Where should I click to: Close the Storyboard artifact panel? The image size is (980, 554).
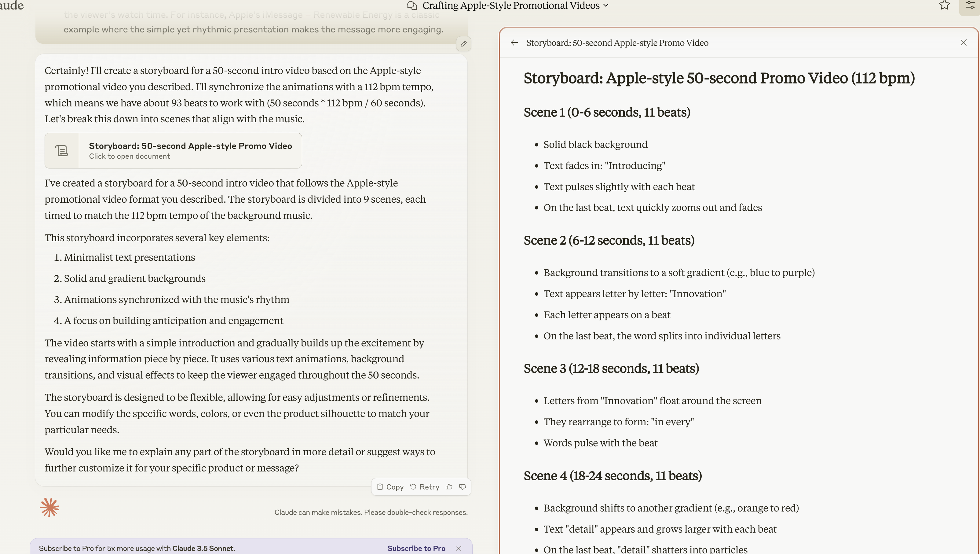click(964, 42)
